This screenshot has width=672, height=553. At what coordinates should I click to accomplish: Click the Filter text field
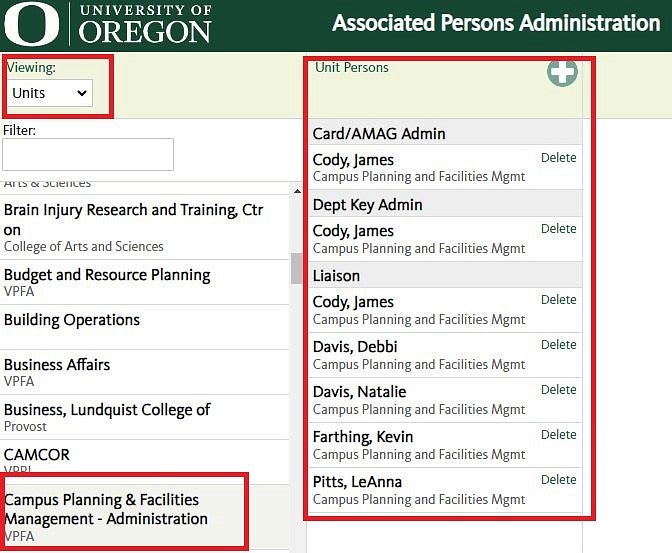pyautogui.click(x=88, y=154)
